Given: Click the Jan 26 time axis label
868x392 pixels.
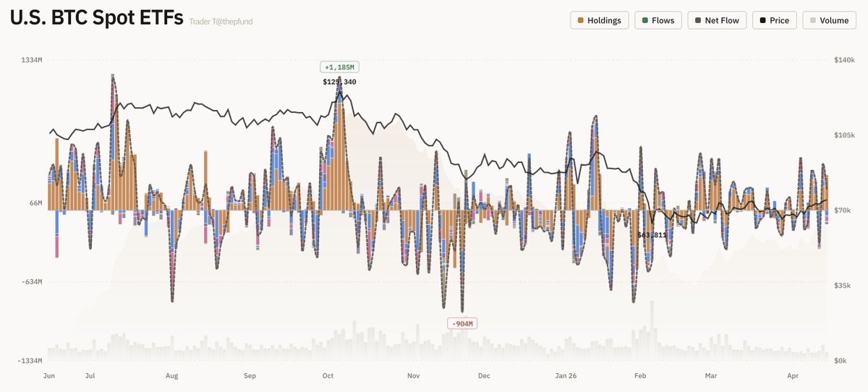Looking at the screenshot, I should click(566, 376).
